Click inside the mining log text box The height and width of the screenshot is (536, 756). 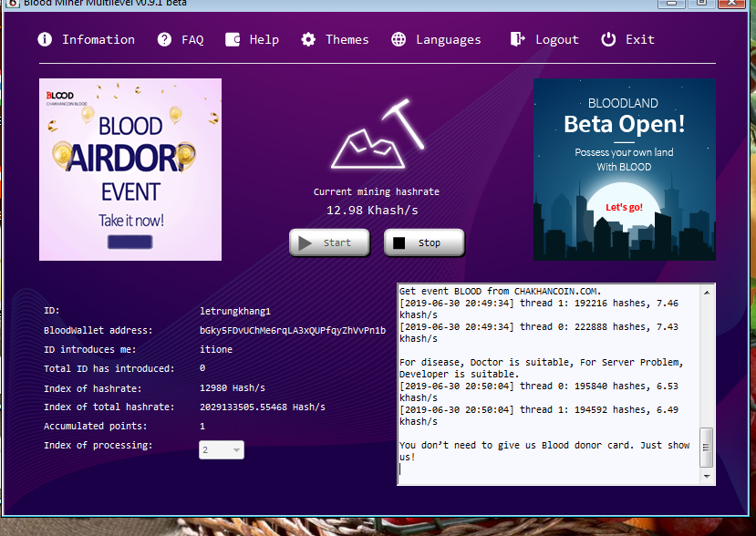tap(549, 384)
